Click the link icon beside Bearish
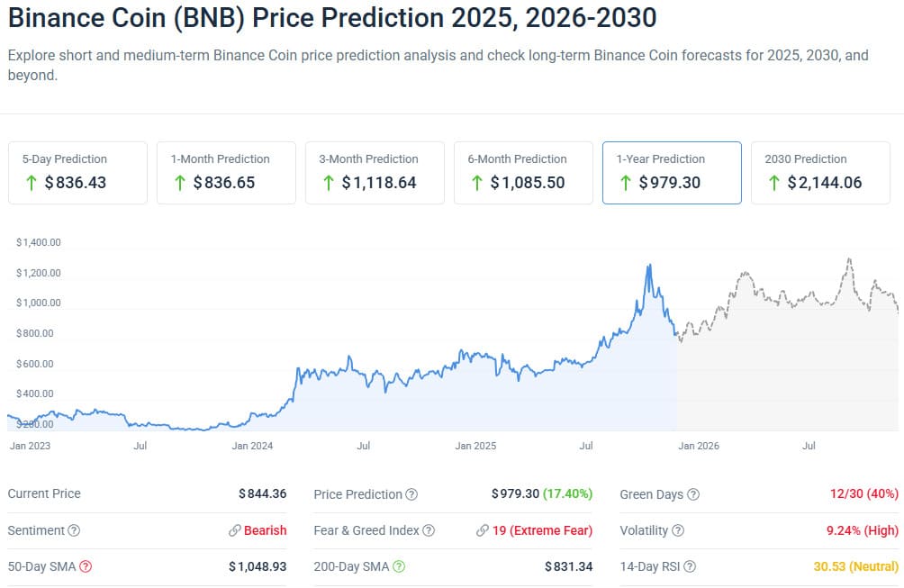 [x=234, y=531]
